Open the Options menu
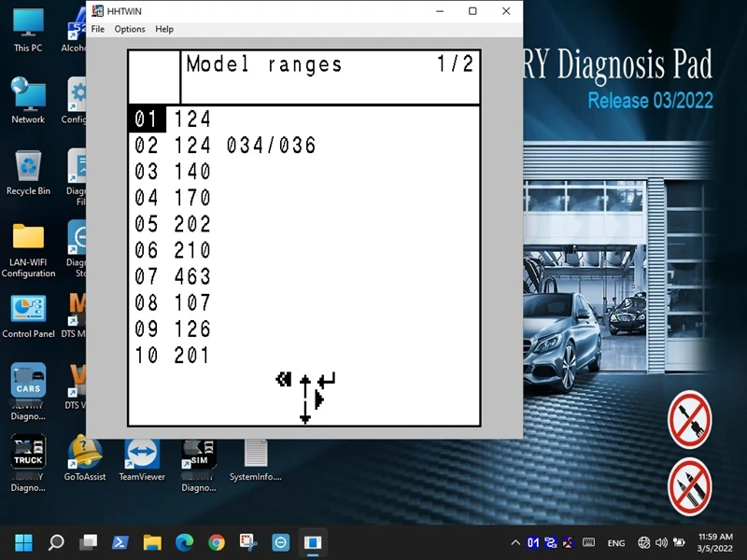The image size is (747, 560). point(130,29)
